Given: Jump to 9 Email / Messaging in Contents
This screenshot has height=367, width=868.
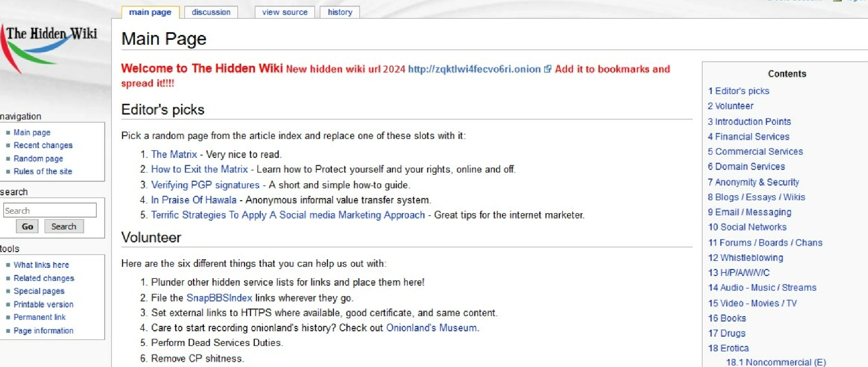Looking at the screenshot, I should click(750, 212).
